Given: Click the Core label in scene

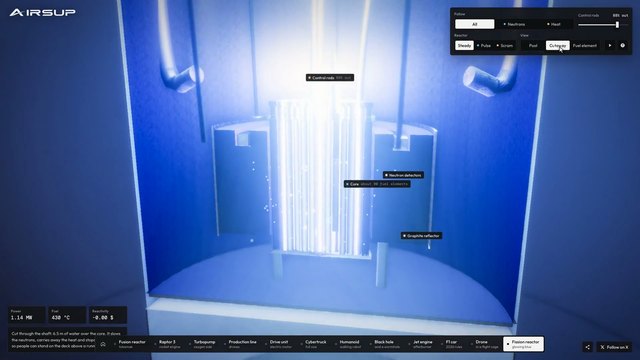Looking at the screenshot, I should point(377,184).
